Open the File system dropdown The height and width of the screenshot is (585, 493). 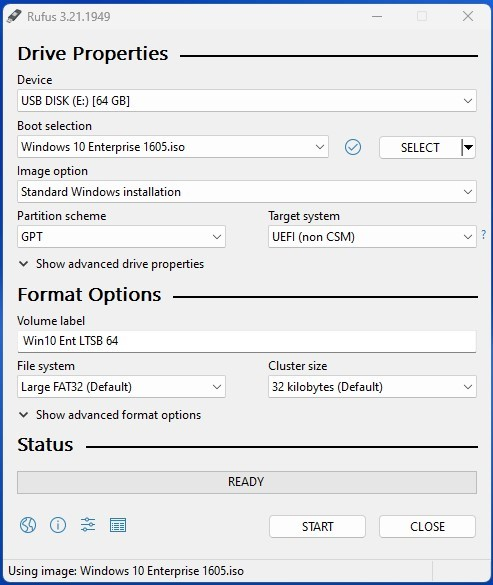point(121,387)
